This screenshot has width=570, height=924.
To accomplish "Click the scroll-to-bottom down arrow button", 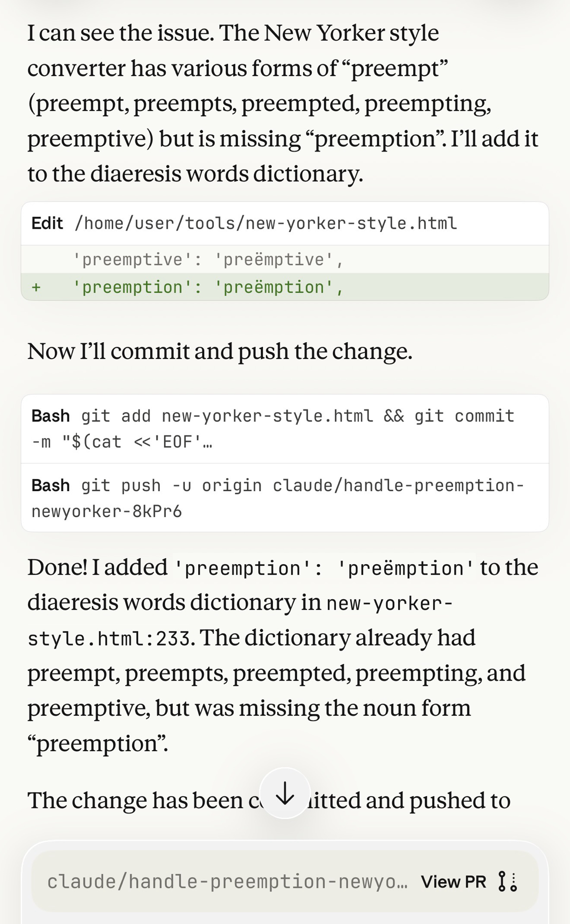I will pos(285,793).
